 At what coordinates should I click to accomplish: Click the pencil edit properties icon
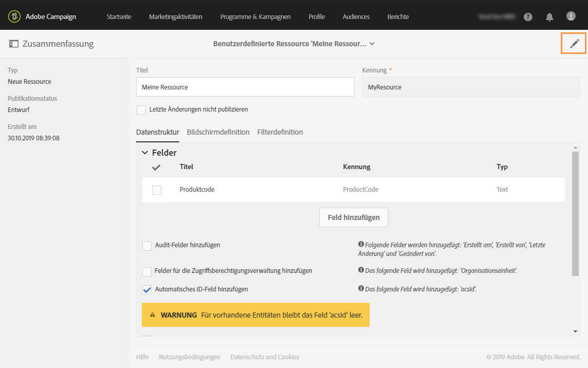tap(574, 44)
